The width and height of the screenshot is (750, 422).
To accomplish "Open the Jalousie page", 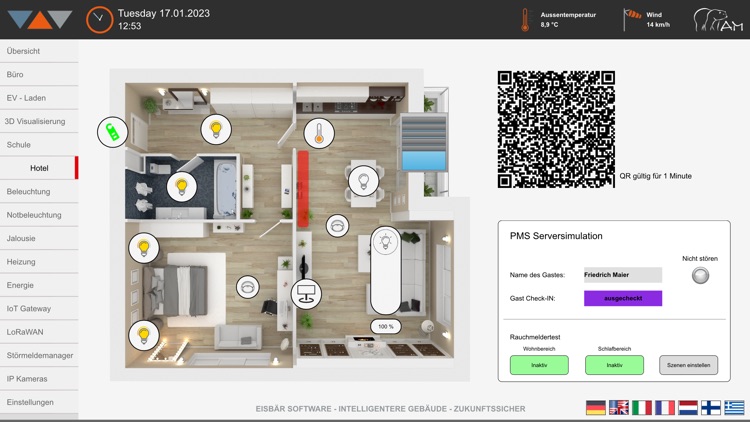I will point(39,238).
